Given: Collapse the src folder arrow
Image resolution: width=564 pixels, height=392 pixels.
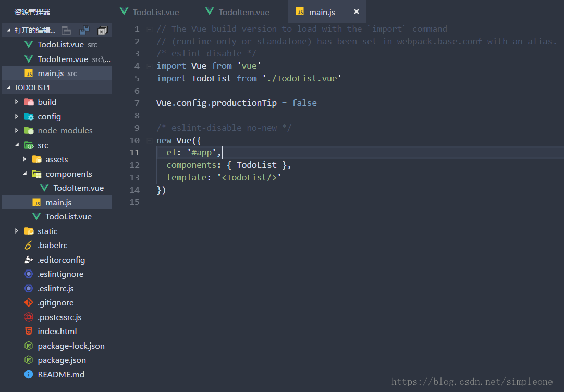Looking at the screenshot, I should point(17,145).
